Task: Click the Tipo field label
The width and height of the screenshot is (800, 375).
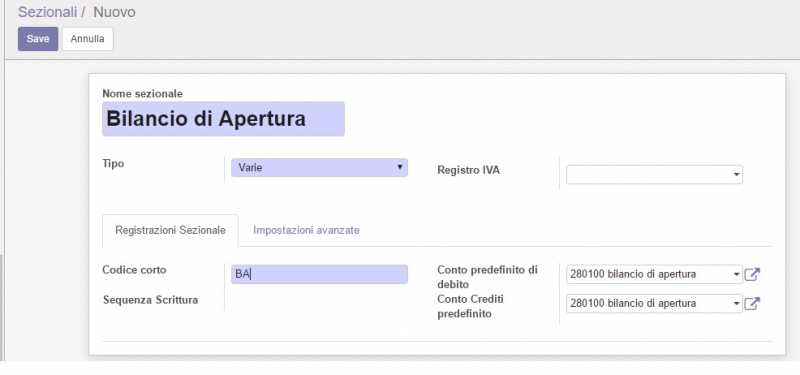Action: tap(113, 164)
